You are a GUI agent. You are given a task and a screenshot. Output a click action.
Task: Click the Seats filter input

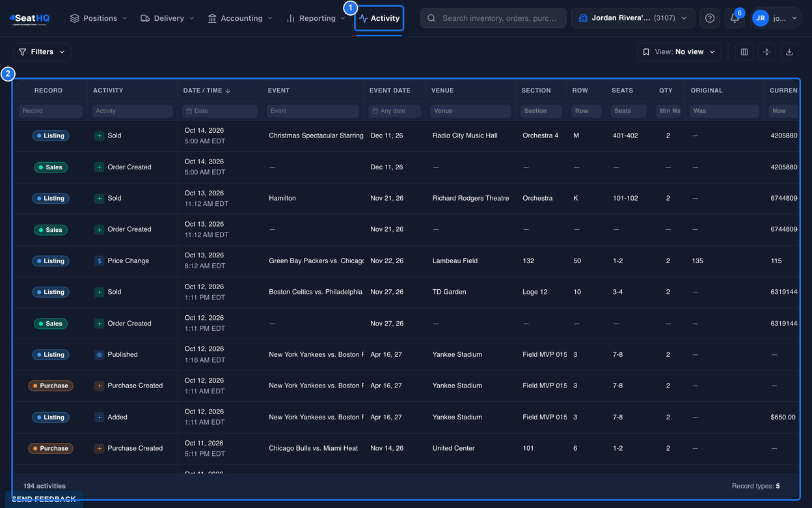[629, 111]
